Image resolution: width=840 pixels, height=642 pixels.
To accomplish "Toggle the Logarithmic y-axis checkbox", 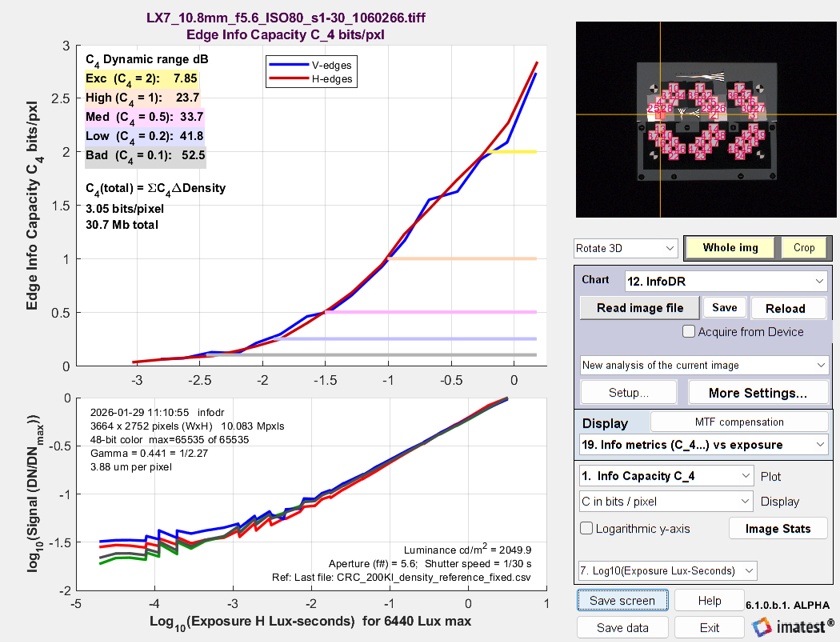I will (586, 528).
